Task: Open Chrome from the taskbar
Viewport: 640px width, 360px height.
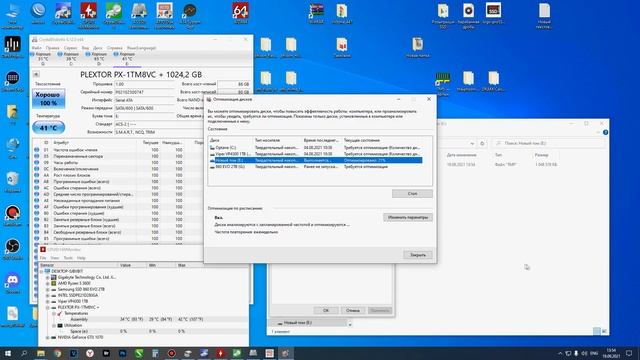Action: tap(57, 353)
